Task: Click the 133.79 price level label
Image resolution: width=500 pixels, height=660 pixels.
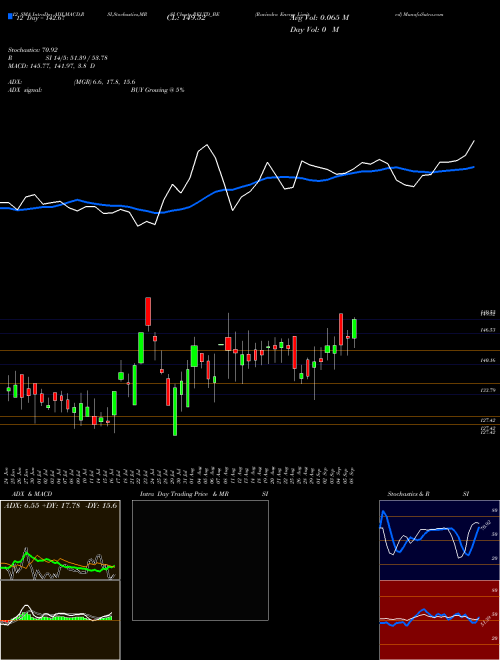Action: click(488, 391)
